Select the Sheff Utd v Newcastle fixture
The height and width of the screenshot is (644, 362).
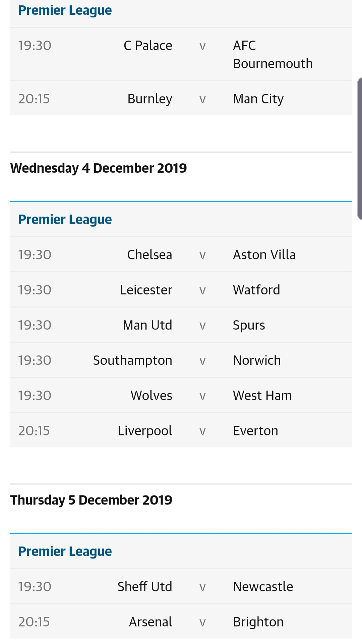click(181, 587)
